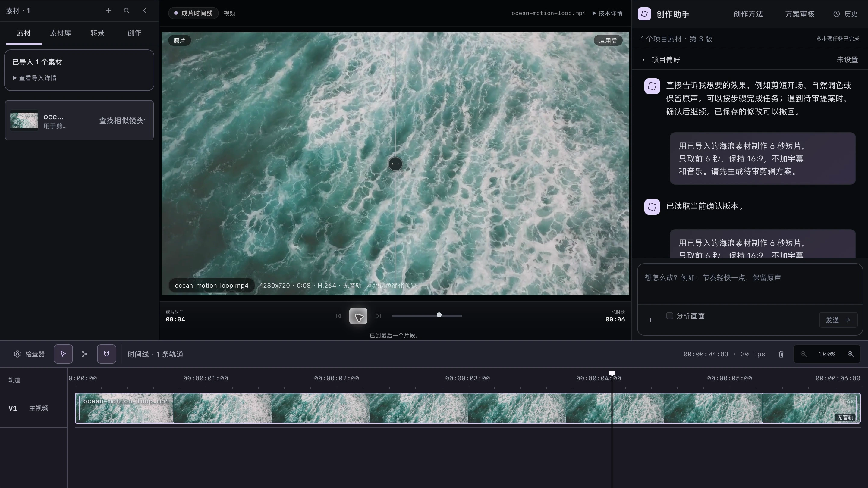Open the 方案审核 tab
Viewport: 868px width, 488px height.
tap(800, 14)
